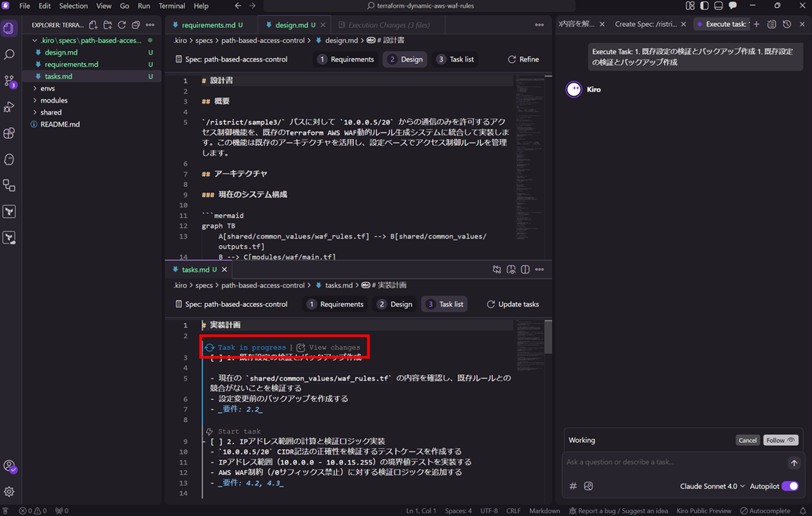Click Markdown language mode in status bar
This screenshot has width=812, height=516.
pyautogui.click(x=544, y=511)
